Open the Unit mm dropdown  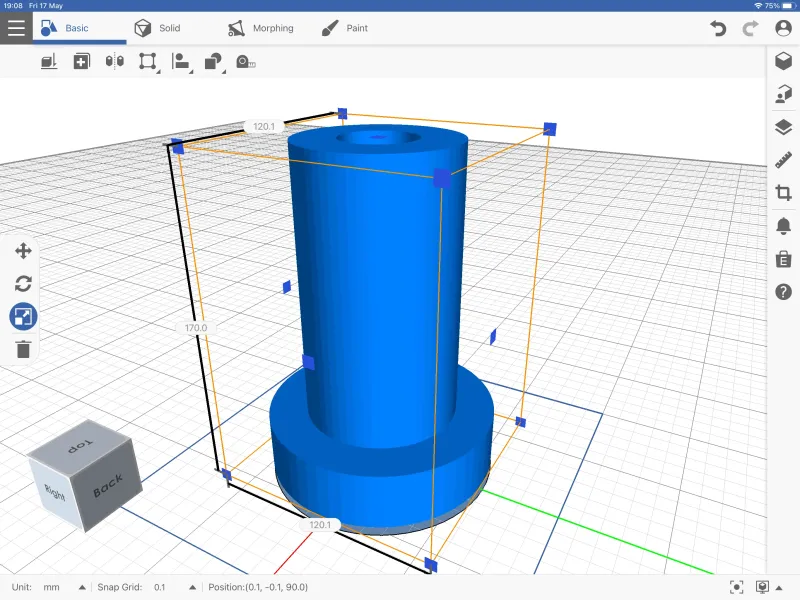click(x=48, y=587)
